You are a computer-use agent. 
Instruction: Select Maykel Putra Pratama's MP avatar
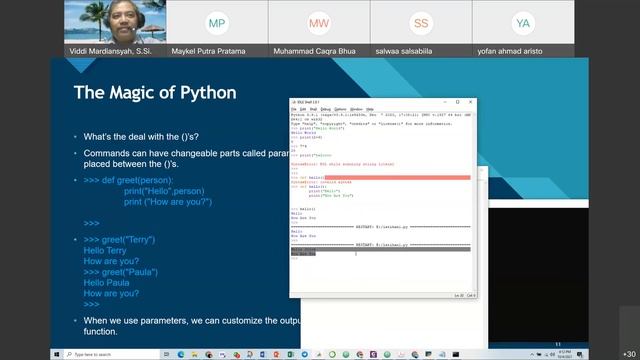[217, 23]
